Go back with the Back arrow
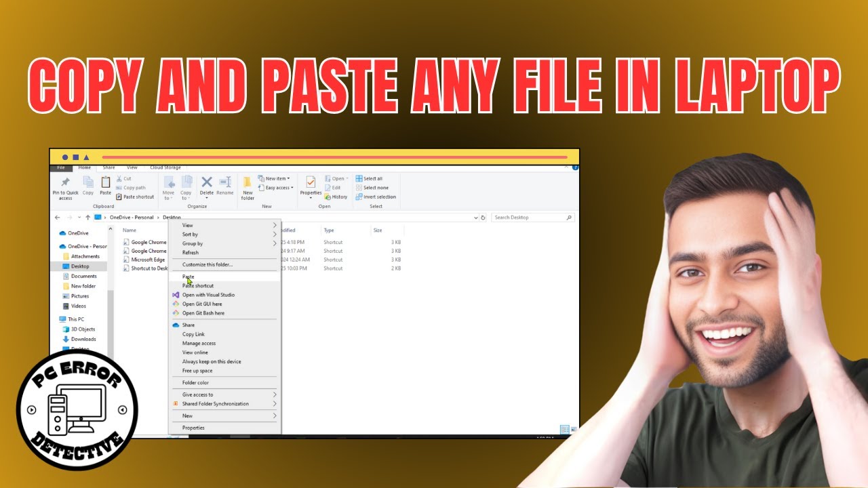The width and height of the screenshot is (868, 488). (58, 218)
